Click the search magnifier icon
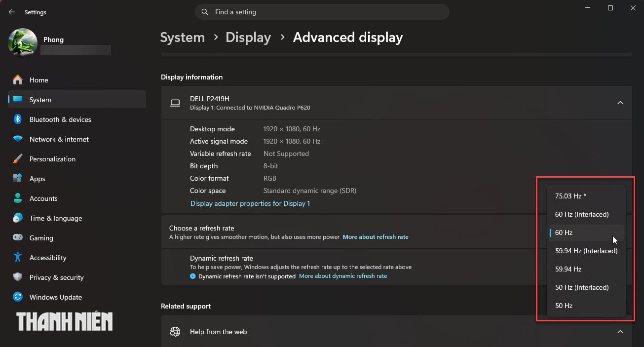The height and width of the screenshot is (347, 644). (205, 12)
